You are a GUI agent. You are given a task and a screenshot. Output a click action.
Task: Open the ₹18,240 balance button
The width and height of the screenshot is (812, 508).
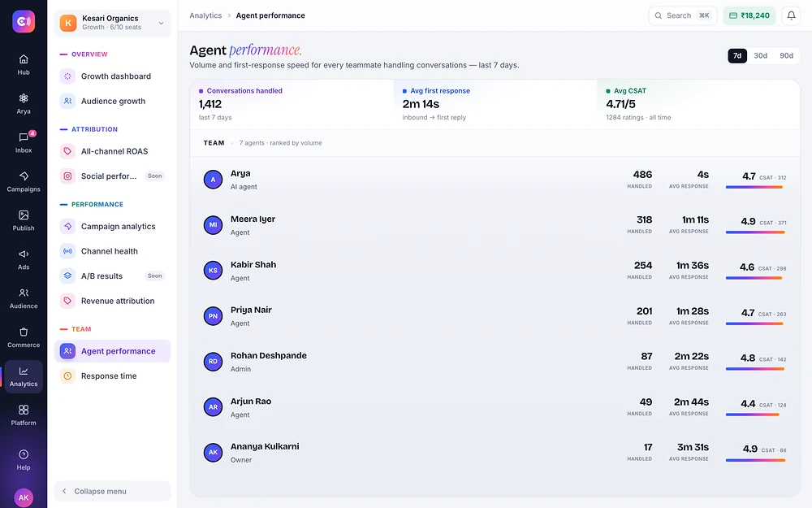(x=749, y=15)
